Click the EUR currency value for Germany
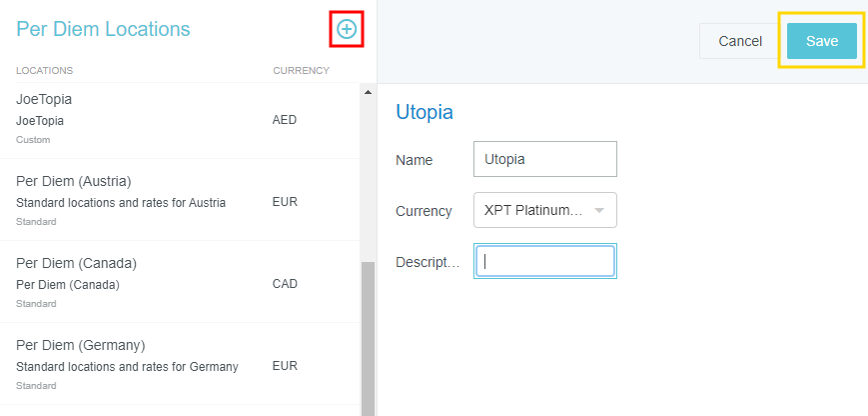The image size is (868, 416). tap(285, 366)
